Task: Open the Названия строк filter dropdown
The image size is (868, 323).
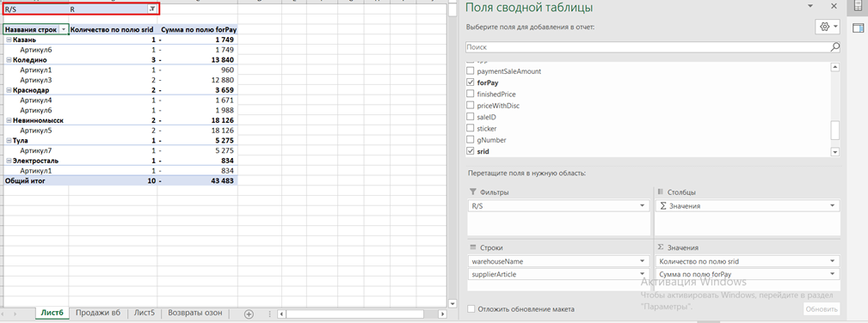Action: [64, 29]
